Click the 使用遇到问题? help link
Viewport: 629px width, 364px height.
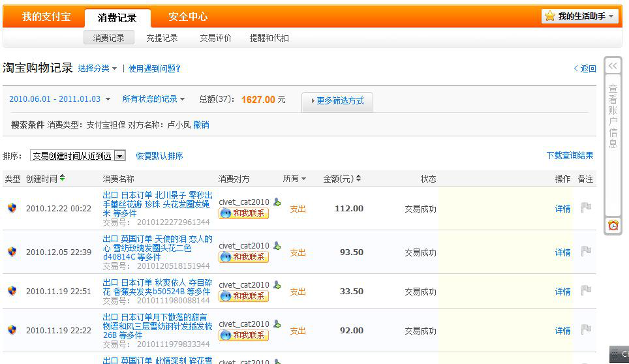(x=155, y=68)
